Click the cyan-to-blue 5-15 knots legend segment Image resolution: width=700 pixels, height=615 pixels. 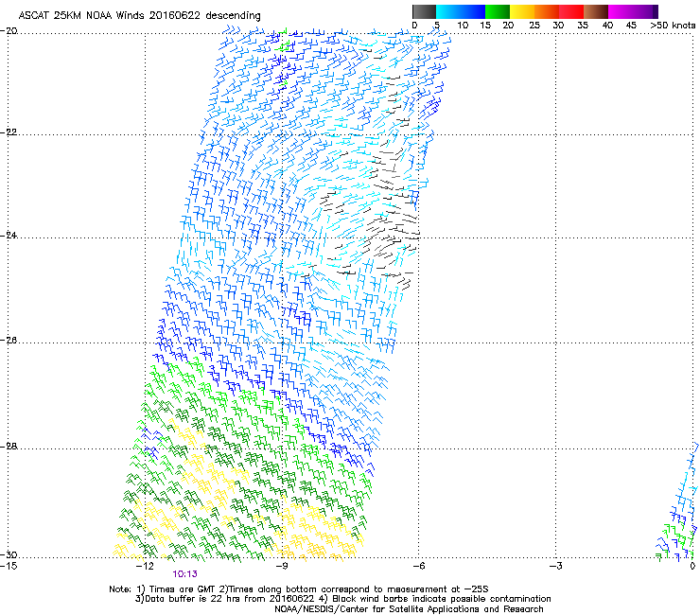[x=461, y=11]
